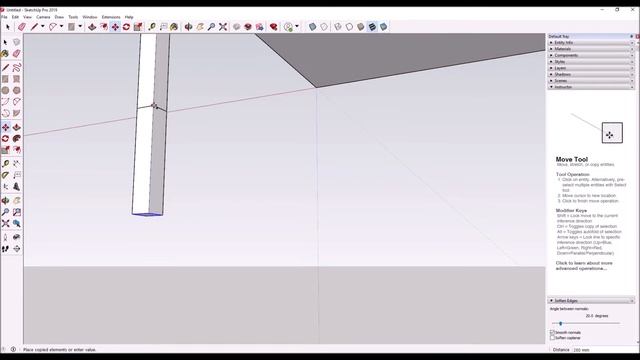Viewport: 640px width, 360px height.
Task: Click the Default Tray pin button
Action: [632, 36]
